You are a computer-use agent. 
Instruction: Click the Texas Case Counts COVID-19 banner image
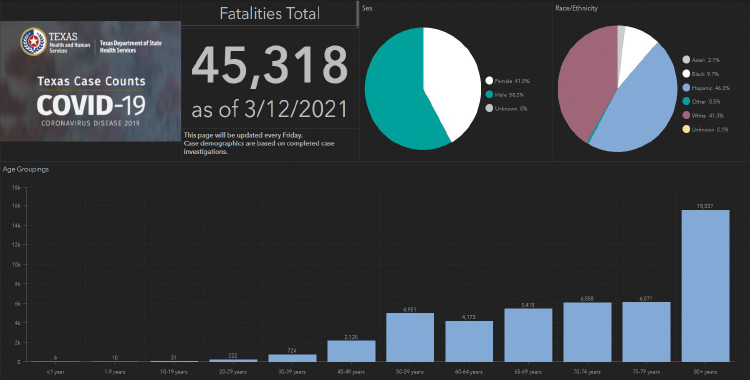(x=90, y=81)
